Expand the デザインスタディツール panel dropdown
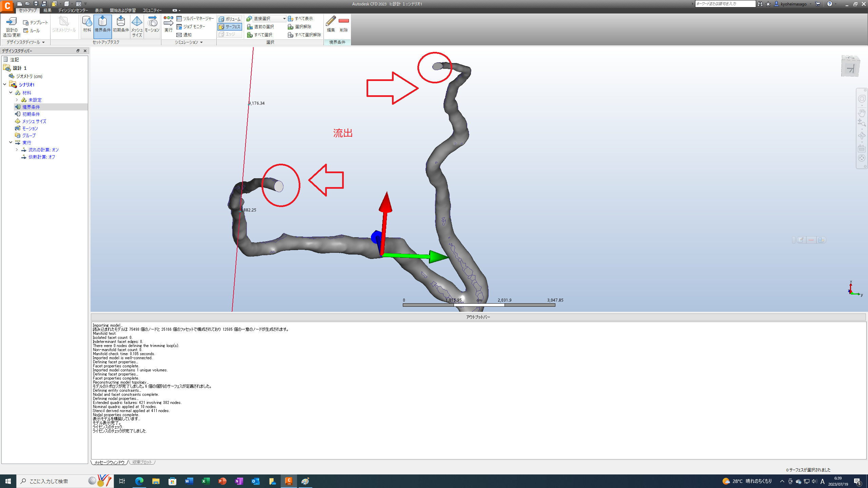868x488 pixels. (43, 42)
